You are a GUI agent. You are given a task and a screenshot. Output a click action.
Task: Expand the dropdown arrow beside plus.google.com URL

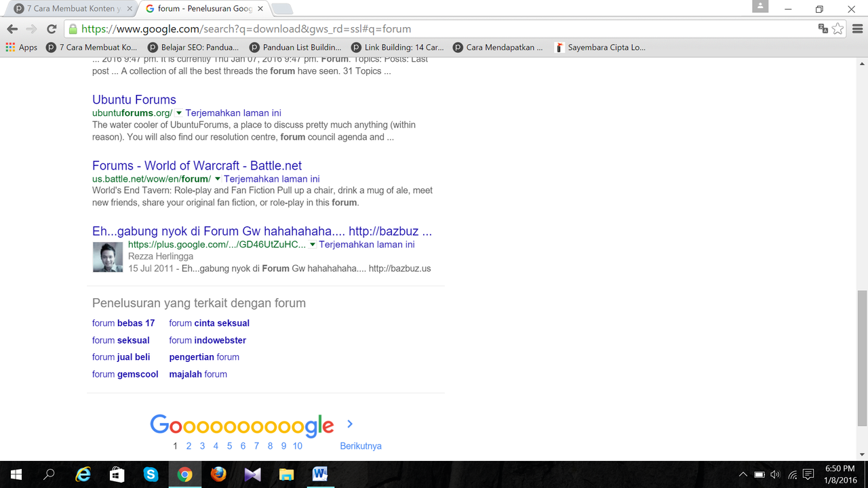(313, 245)
